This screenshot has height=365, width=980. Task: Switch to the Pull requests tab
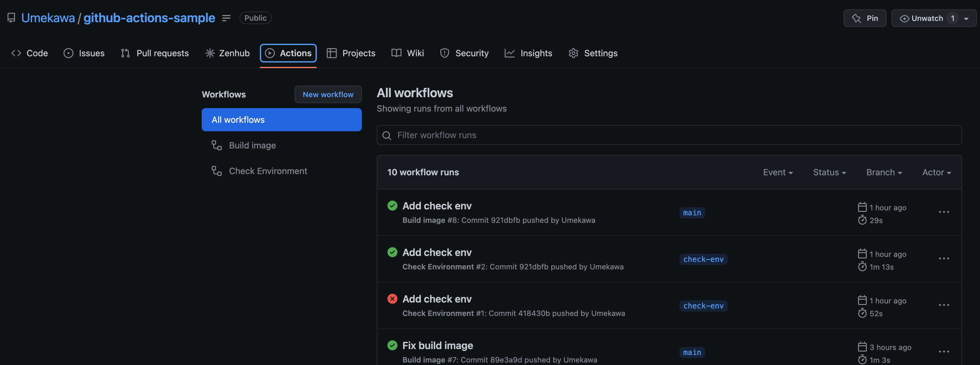click(x=155, y=53)
